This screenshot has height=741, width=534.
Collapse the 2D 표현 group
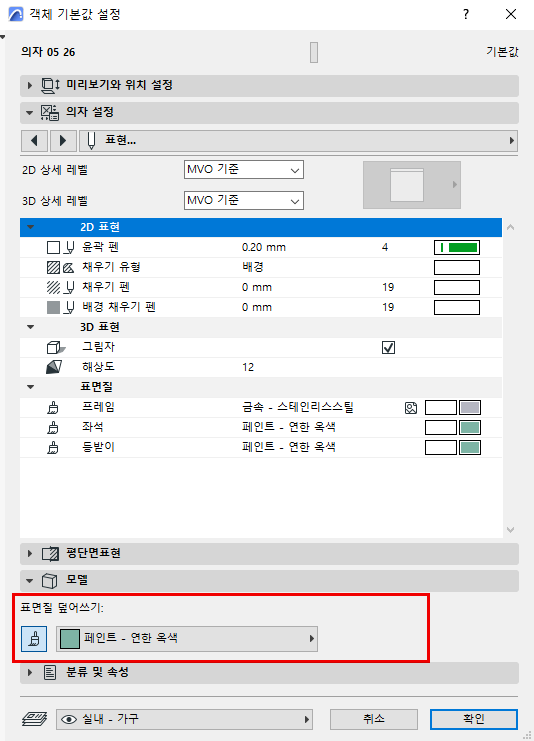click(31, 227)
